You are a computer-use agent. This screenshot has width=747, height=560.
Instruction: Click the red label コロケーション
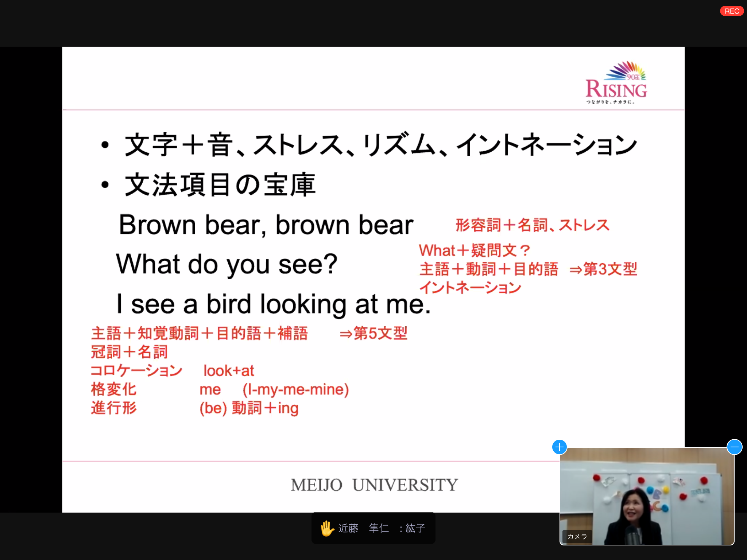pyautogui.click(x=136, y=371)
